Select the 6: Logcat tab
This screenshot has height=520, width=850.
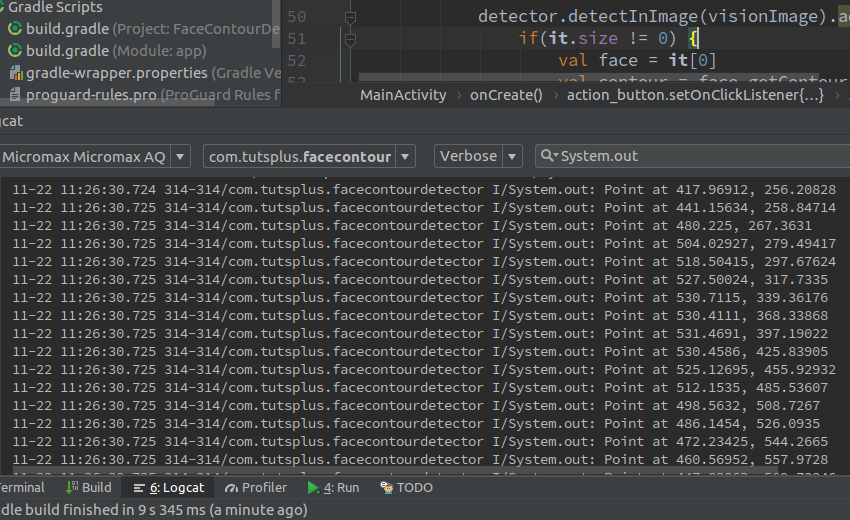point(169,488)
